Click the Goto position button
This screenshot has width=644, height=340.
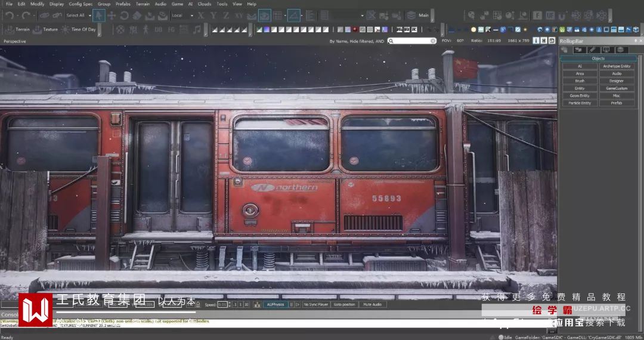tap(344, 304)
